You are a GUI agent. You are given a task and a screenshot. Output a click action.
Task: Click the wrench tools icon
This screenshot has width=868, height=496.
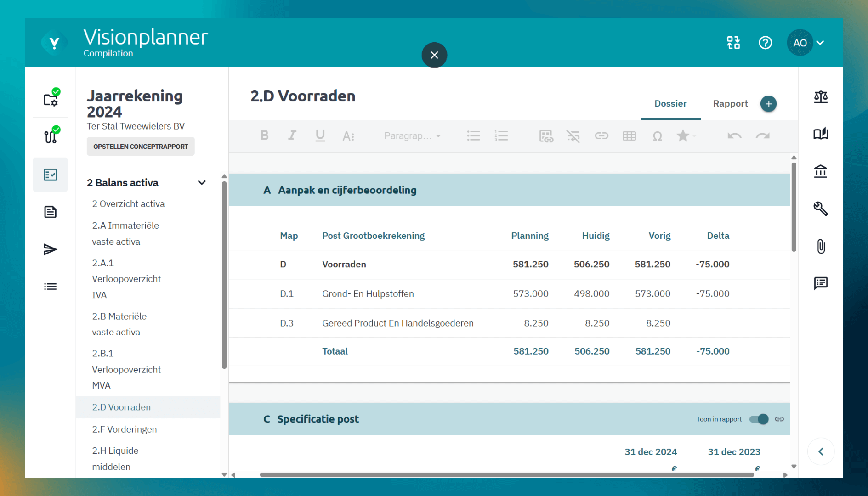(x=821, y=209)
